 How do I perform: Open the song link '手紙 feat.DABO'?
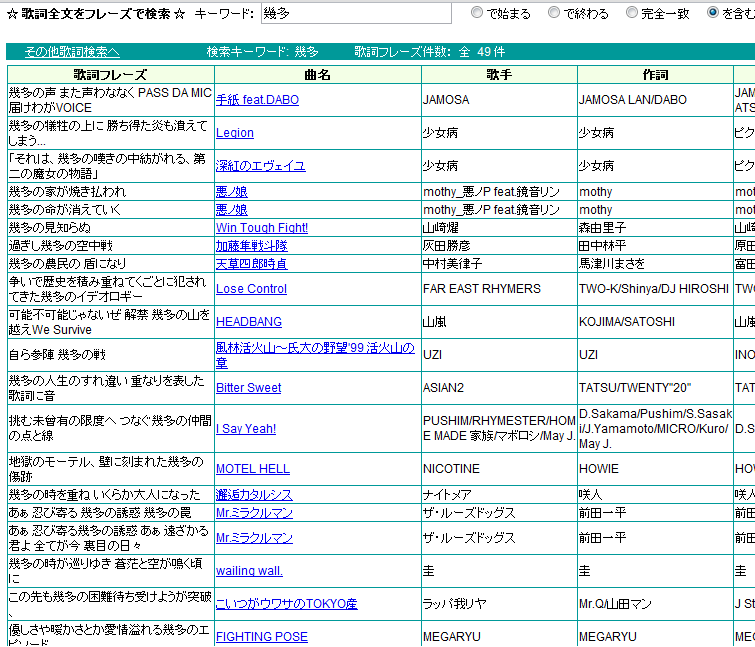257,100
